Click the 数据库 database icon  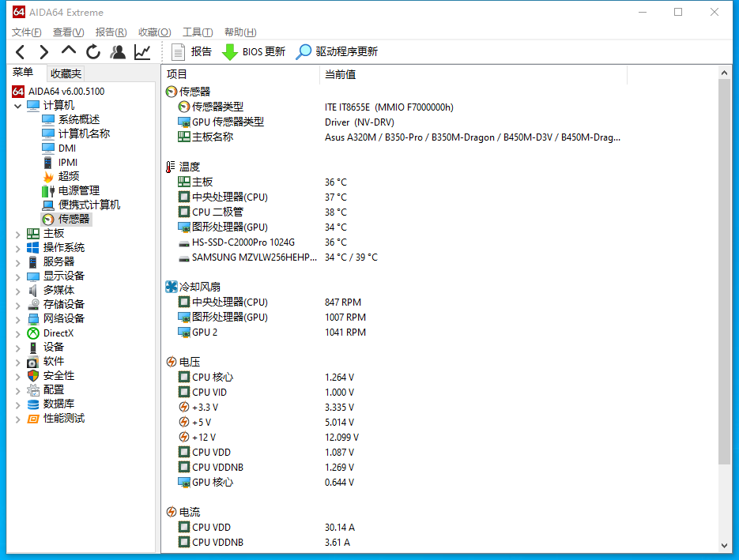click(x=33, y=404)
